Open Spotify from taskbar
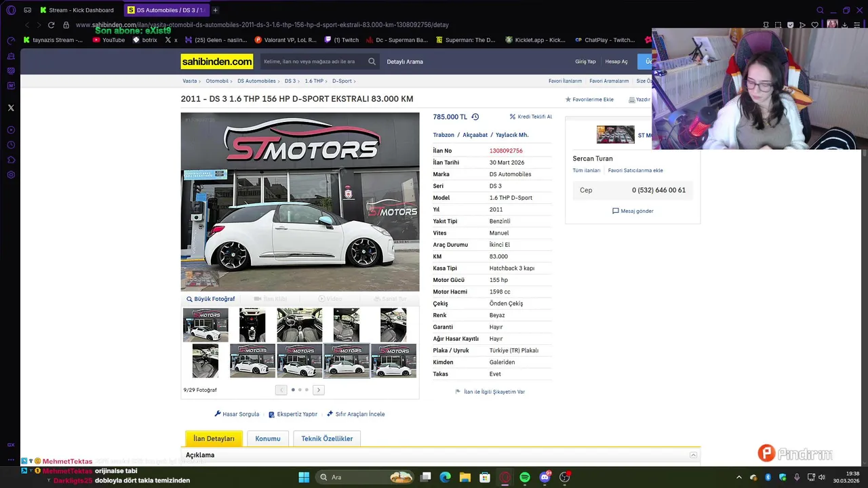 525,477
